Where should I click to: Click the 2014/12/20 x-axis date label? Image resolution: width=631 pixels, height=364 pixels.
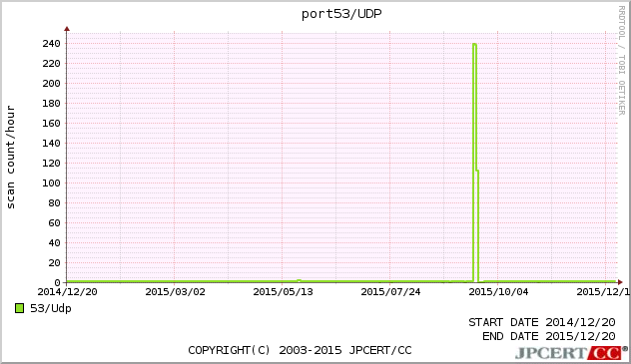pos(67,291)
